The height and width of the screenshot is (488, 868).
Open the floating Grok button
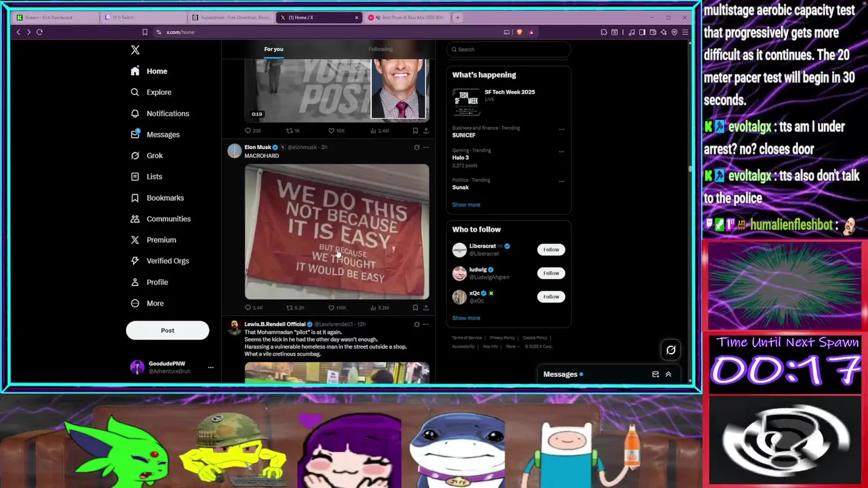pyautogui.click(x=671, y=350)
